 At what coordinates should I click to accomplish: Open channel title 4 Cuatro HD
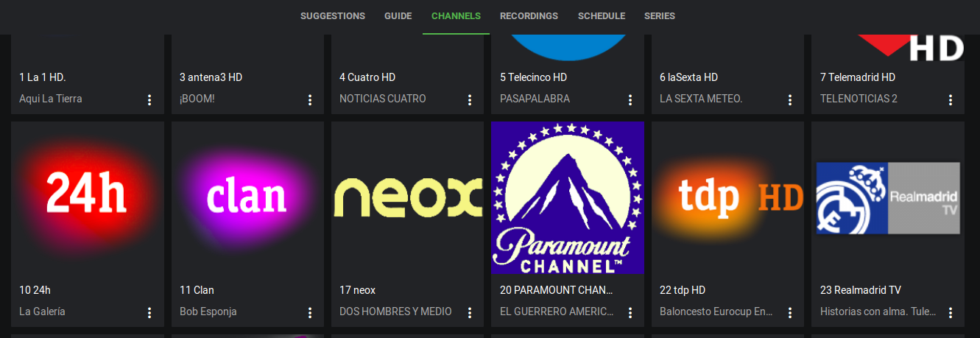tap(367, 77)
